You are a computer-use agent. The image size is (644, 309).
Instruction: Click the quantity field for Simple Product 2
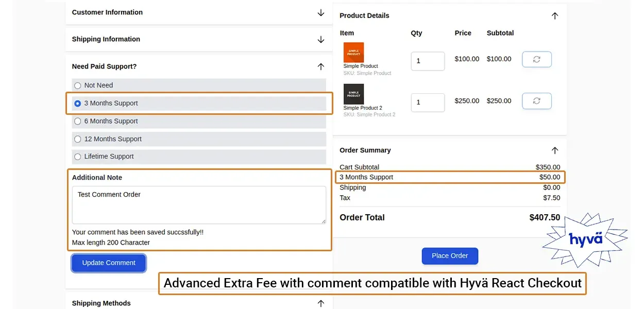(428, 102)
